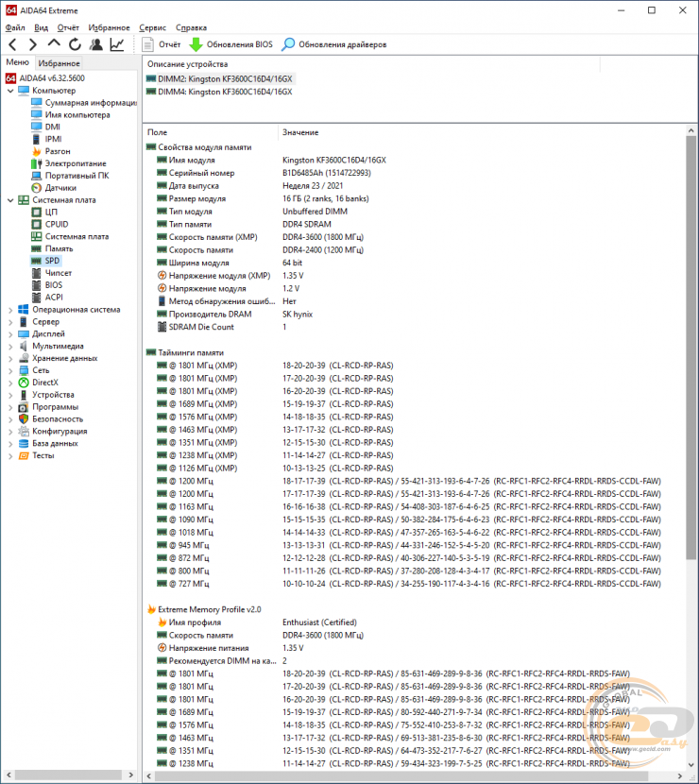
Task: Open the Справка menu
Action: [191, 27]
